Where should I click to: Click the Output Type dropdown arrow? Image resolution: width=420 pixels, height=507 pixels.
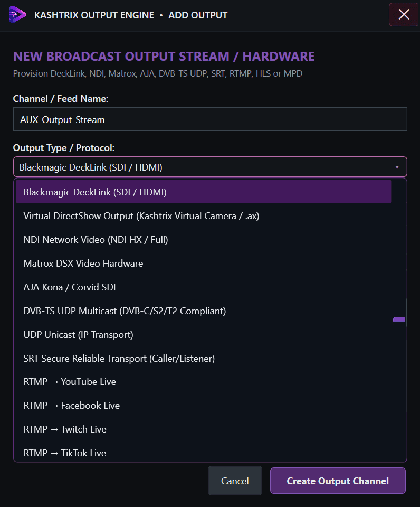tap(397, 167)
